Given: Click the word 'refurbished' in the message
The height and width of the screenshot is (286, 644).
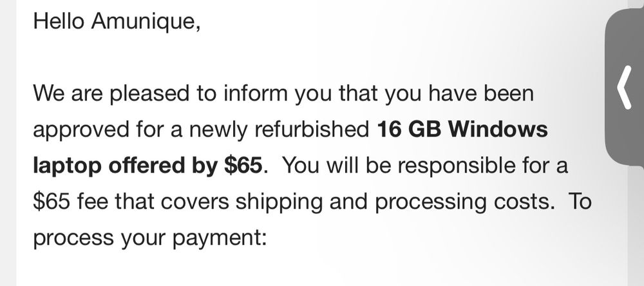Looking at the screenshot, I should (312, 129).
